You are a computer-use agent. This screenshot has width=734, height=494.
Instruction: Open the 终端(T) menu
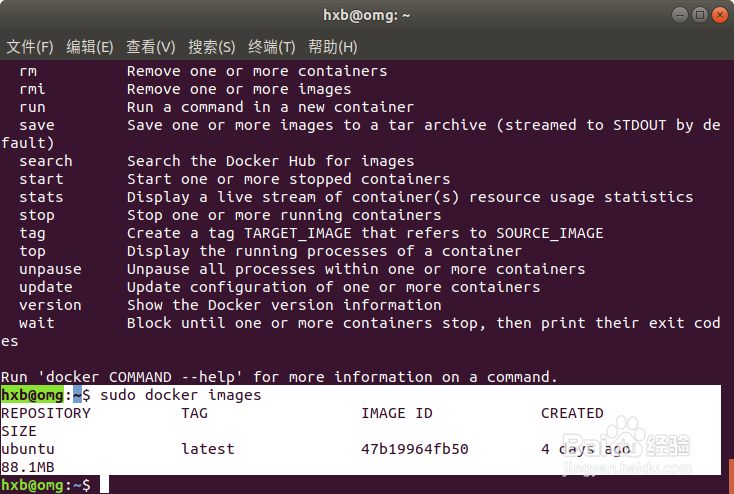coord(271,47)
